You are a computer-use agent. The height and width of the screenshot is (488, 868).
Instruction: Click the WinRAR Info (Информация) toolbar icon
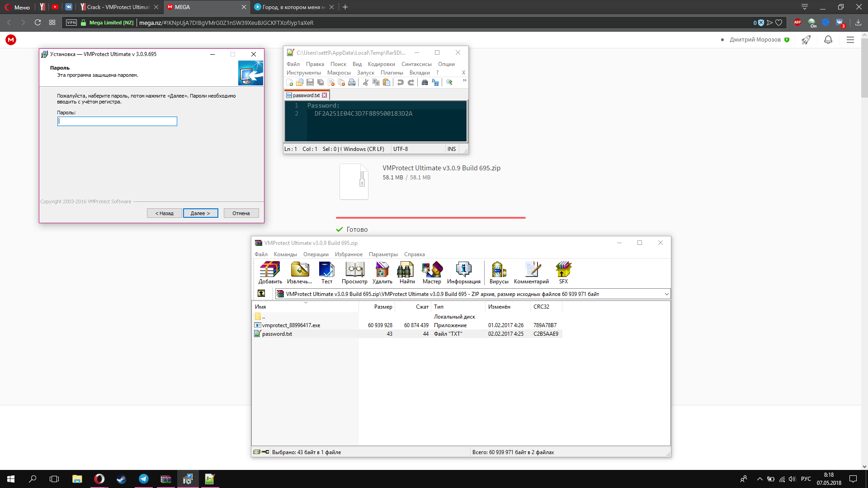[463, 272]
